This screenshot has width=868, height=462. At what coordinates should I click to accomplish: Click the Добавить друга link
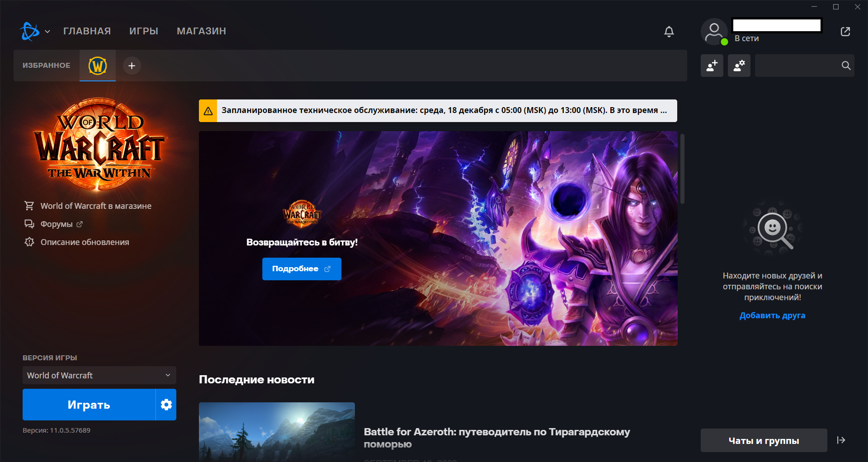[772, 316]
